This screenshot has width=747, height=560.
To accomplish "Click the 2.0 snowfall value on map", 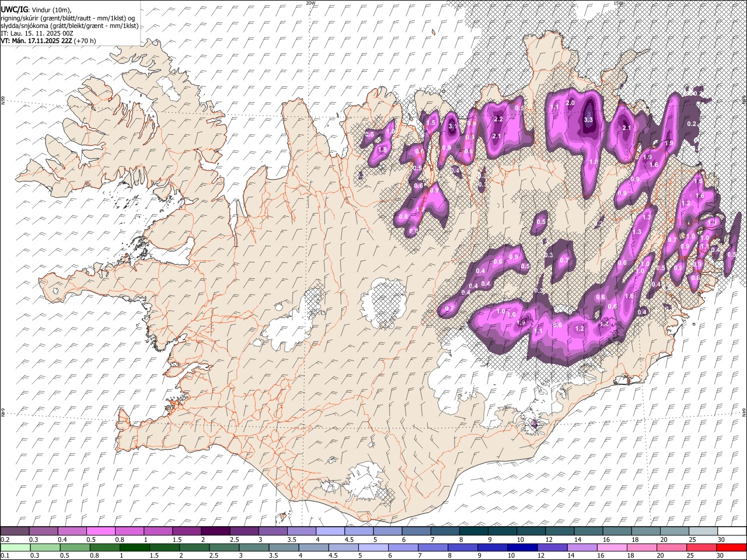I will tap(570, 103).
